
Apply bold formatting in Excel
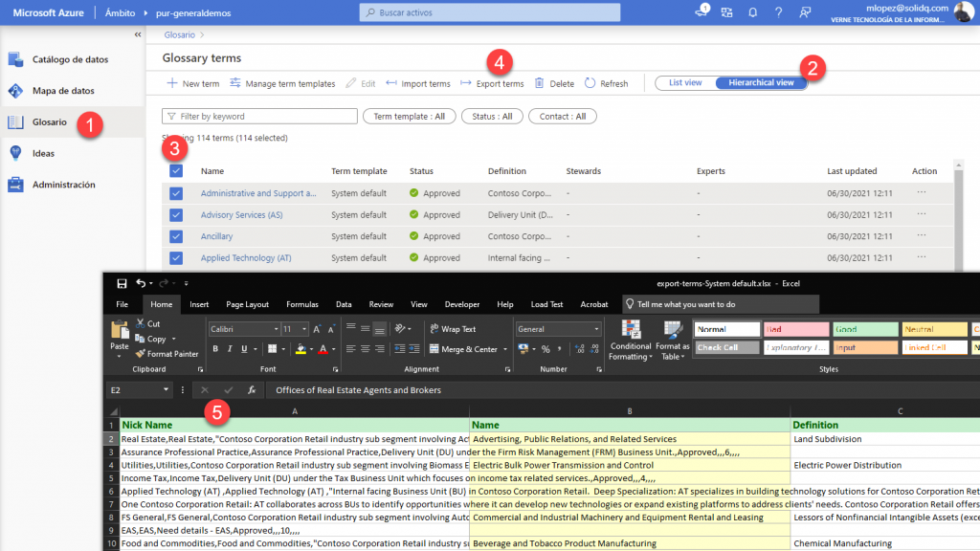pyautogui.click(x=215, y=349)
